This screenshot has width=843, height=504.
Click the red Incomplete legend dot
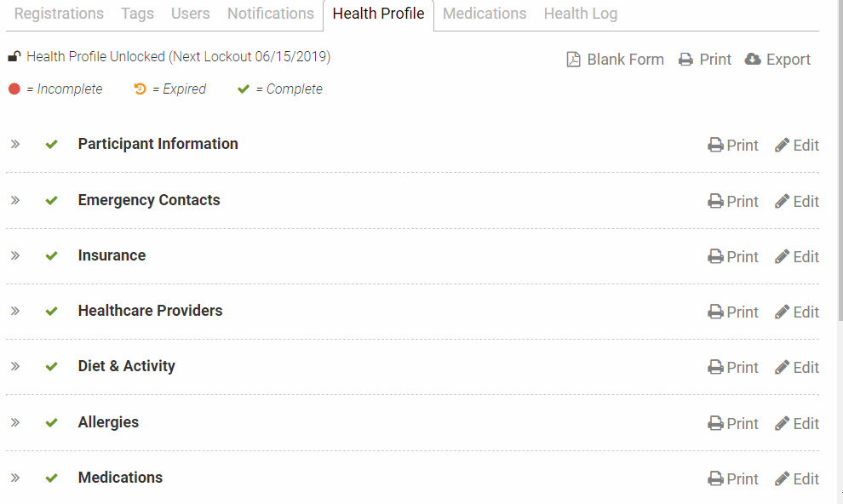(14, 89)
